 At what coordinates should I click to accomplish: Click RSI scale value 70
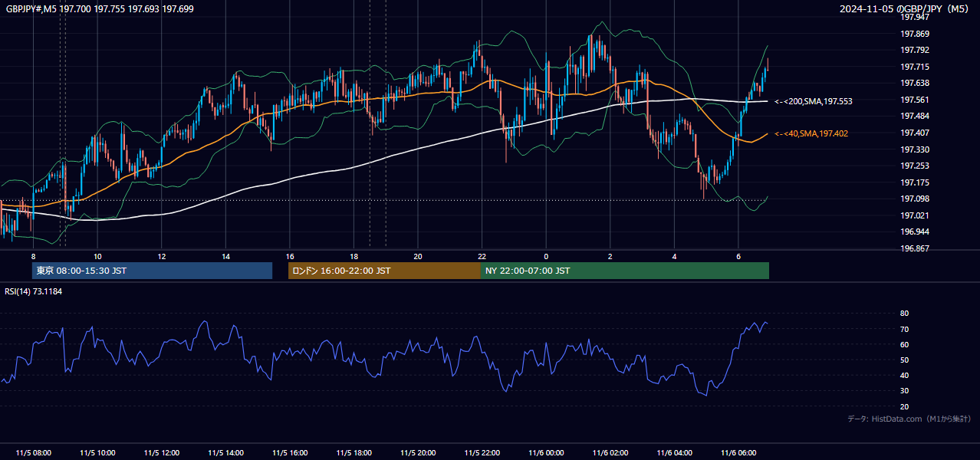pos(905,329)
